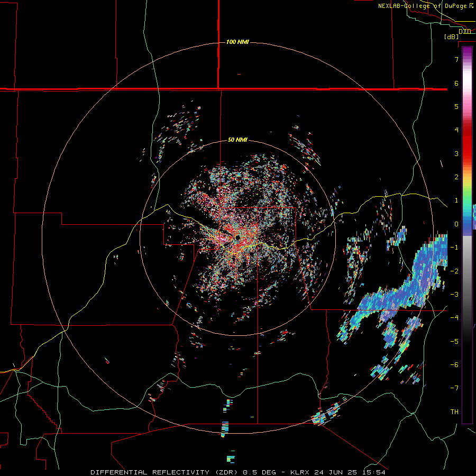Viewport: 476px width, 476px height.
Task: Click the -6 value on the dB scale
Action: tap(454, 365)
